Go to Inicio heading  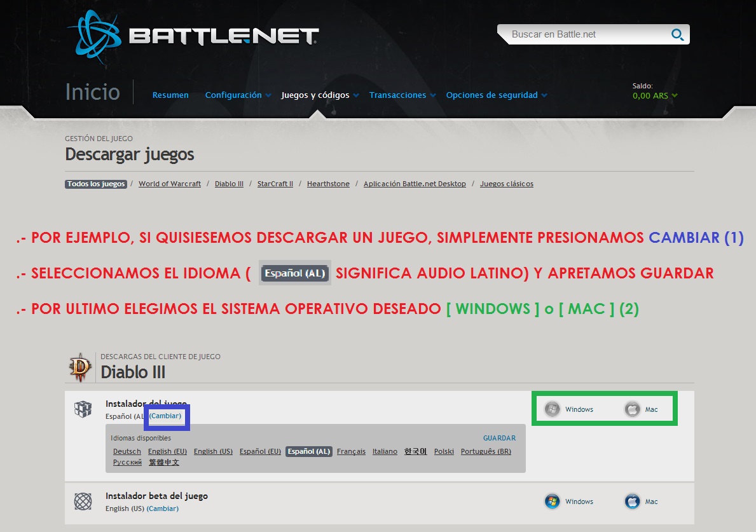click(93, 92)
